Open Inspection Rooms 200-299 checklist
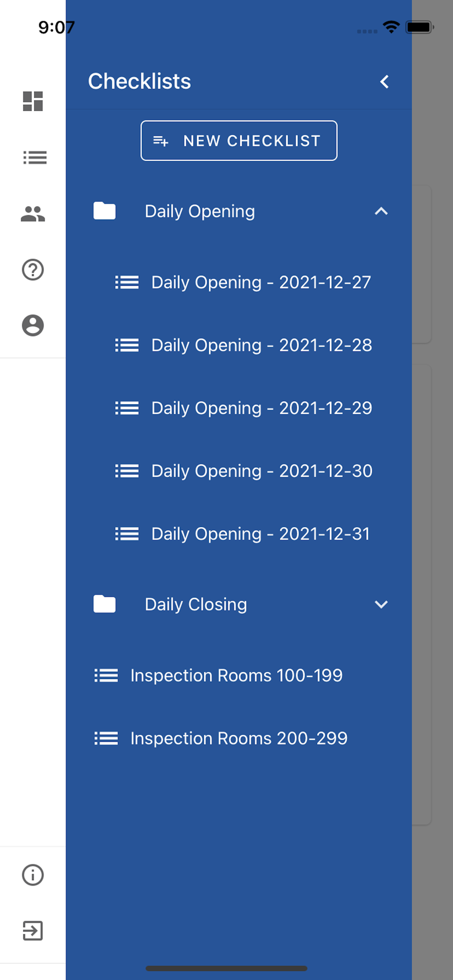Image resolution: width=453 pixels, height=980 pixels. coord(239,738)
